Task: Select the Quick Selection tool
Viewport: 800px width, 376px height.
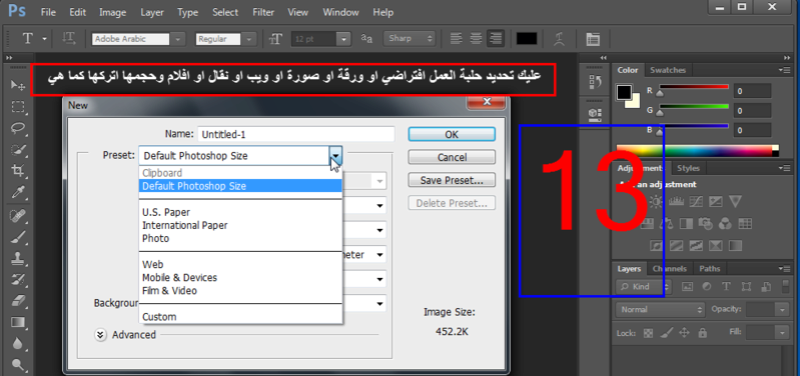Action: [x=18, y=149]
